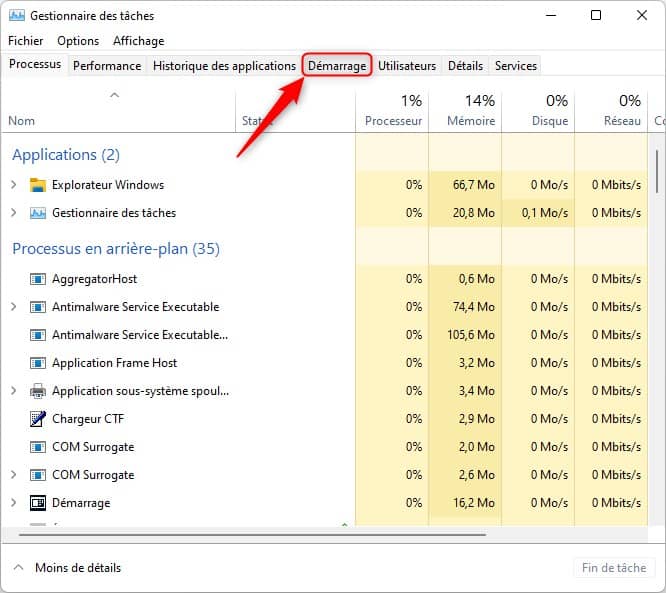Viewport: 666px width, 593px height.
Task: Click the Gestionnaire des tâches row icon
Action: 38,213
